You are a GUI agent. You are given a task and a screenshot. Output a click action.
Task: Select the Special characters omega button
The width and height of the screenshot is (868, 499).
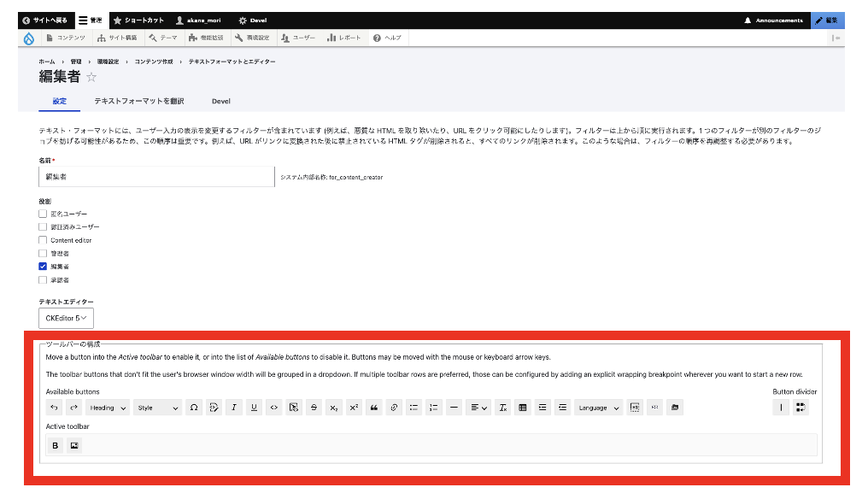(194, 408)
